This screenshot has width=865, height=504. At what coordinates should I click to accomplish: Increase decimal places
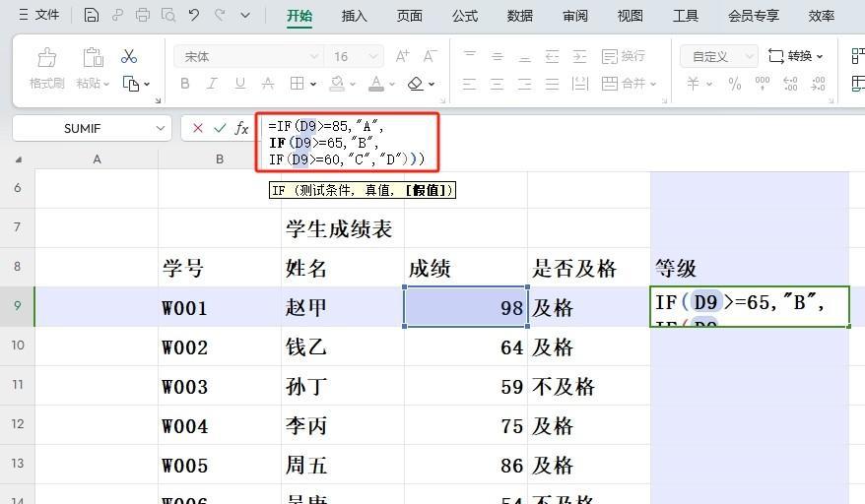(x=790, y=84)
